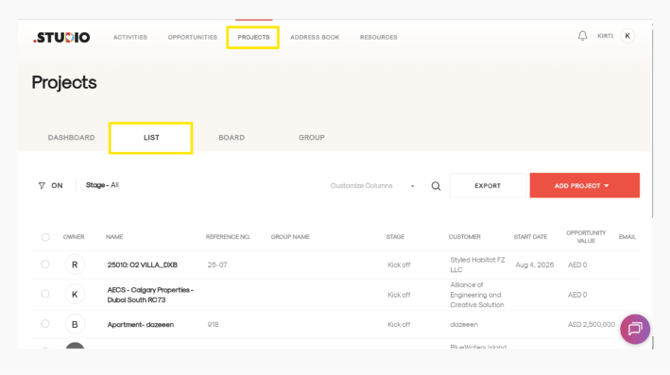The image size is (670, 375).
Task: Open the Projects menu item
Action: (x=253, y=37)
